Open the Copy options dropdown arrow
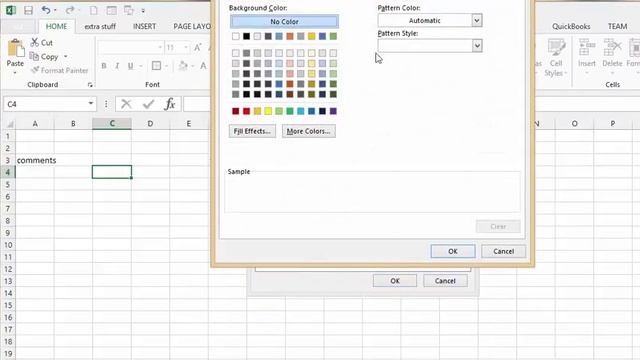The width and height of the screenshot is (640, 360). point(65,57)
